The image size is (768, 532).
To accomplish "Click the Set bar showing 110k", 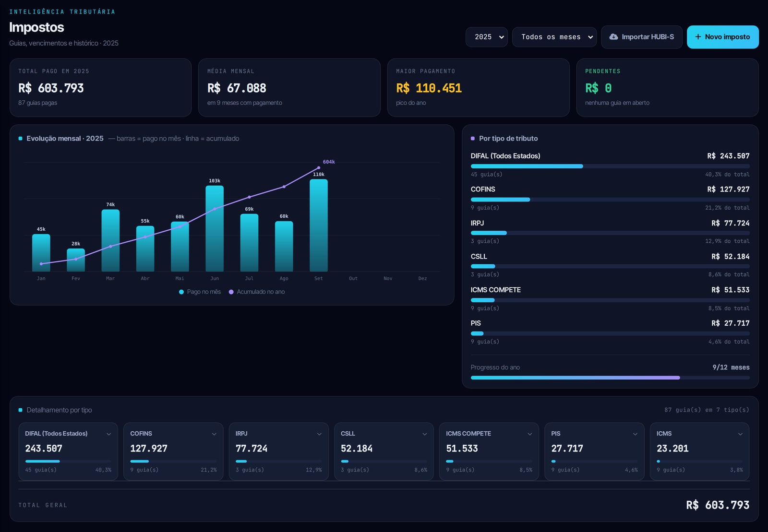I will pos(319,225).
